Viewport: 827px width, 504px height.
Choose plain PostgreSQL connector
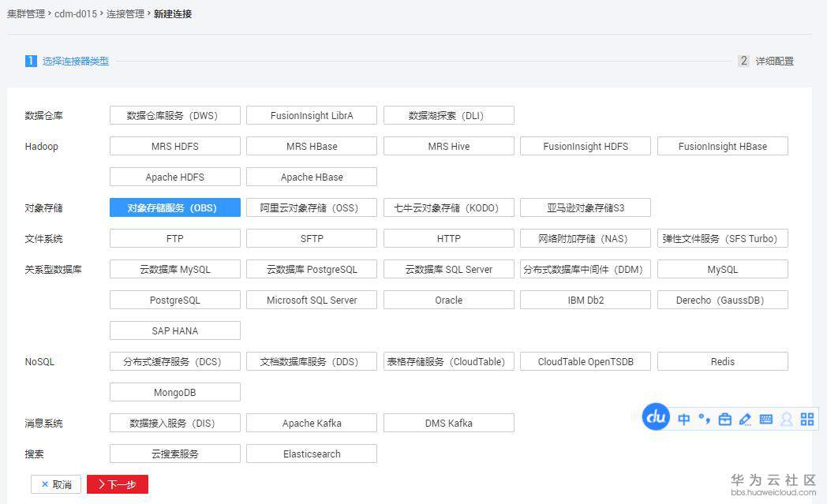(175, 300)
